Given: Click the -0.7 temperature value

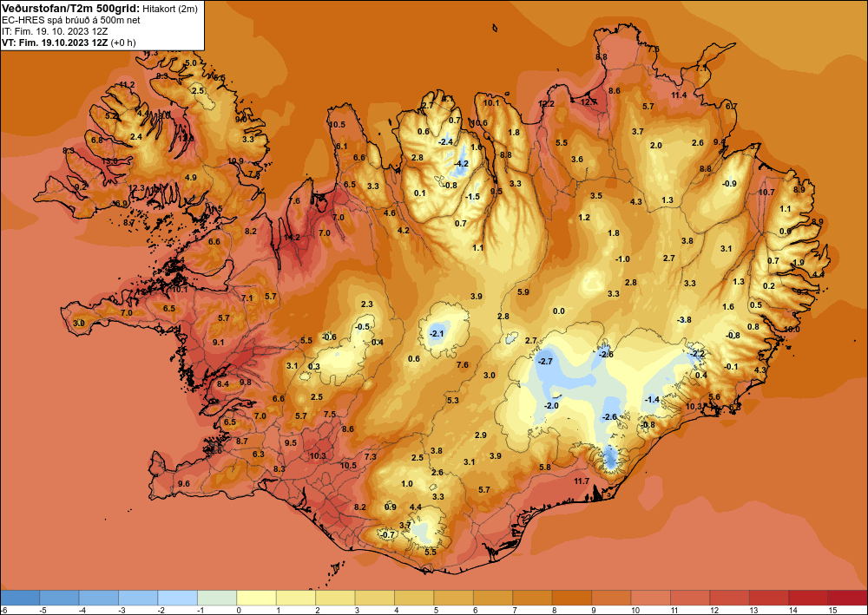Looking at the screenshot, I should (x=388, y=535).
